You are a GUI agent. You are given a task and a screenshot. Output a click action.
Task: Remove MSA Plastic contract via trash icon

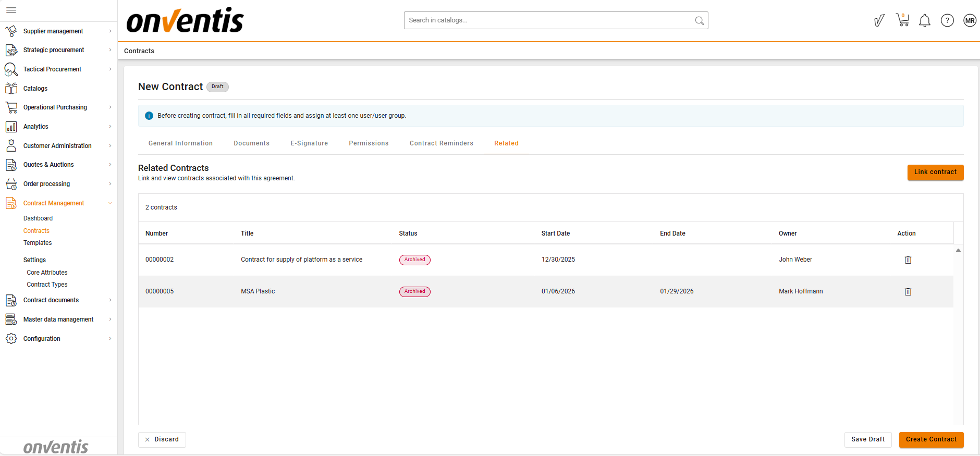click(908, 292)
